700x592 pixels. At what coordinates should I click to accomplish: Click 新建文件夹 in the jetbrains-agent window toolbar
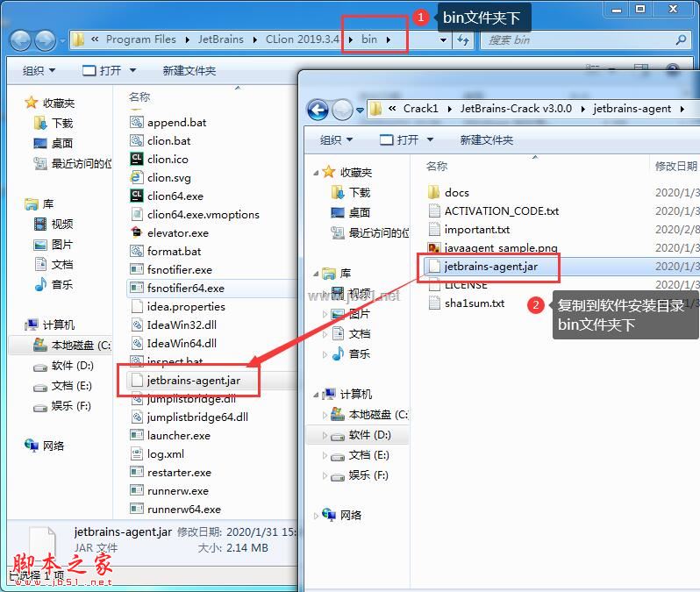point(487,139)
